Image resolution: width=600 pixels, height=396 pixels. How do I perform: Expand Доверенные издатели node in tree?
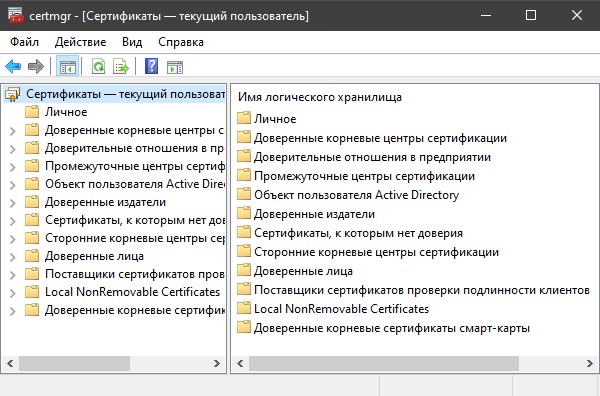coord(13,203)
